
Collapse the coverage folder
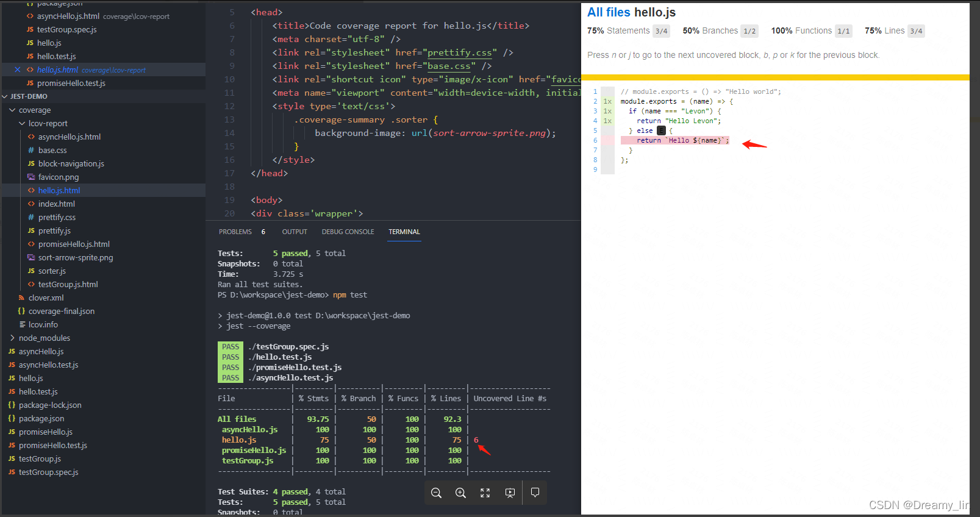(12, 110)
